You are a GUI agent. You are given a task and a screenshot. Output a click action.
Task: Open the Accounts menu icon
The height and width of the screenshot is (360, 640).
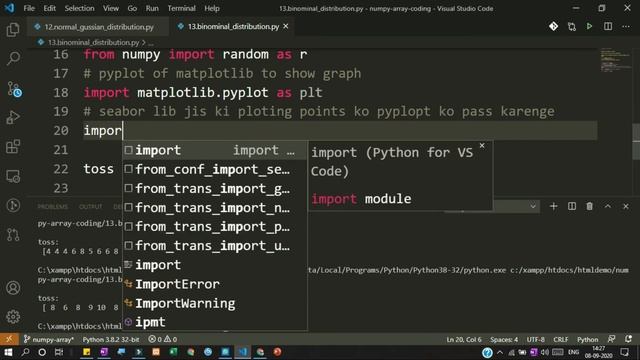click(13, 288)
